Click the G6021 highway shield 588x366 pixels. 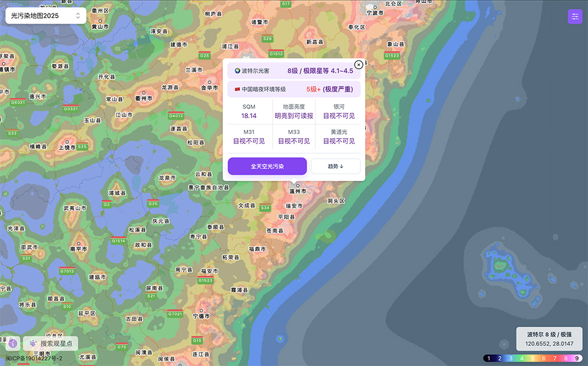pos(18,102)
